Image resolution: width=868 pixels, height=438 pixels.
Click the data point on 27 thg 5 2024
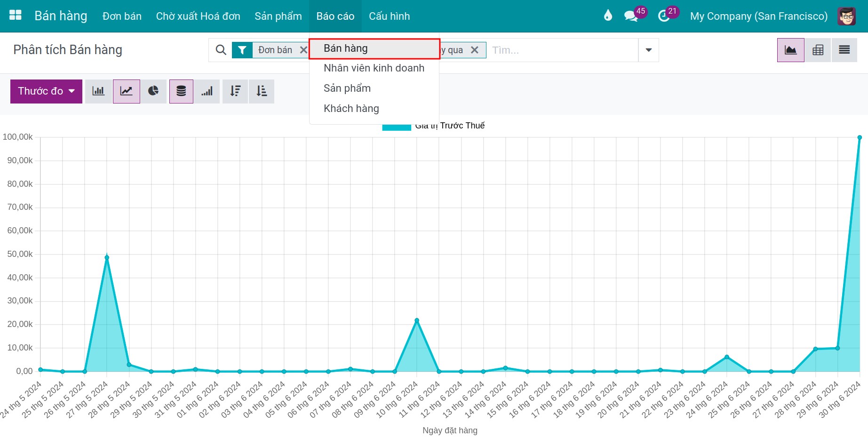107,257
